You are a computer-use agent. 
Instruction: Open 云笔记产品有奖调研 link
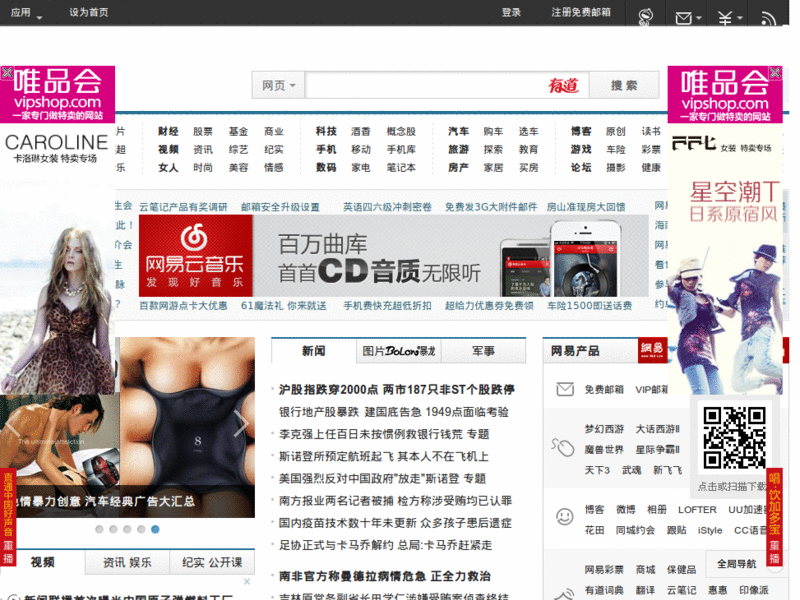tap(183, 207)
